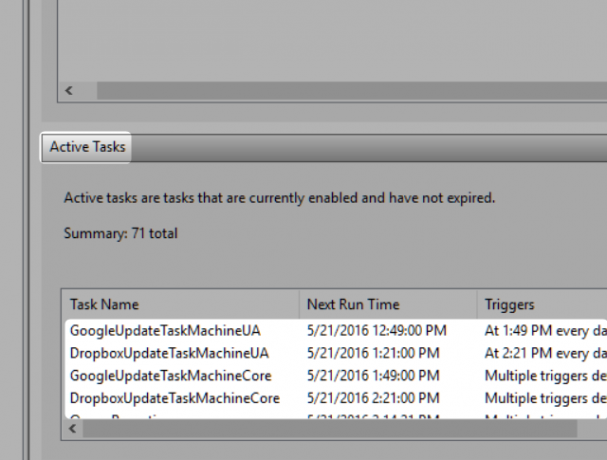
Task: Click the partially visible fifth task row
Action: pyautogui.click(x=336, y=415)
